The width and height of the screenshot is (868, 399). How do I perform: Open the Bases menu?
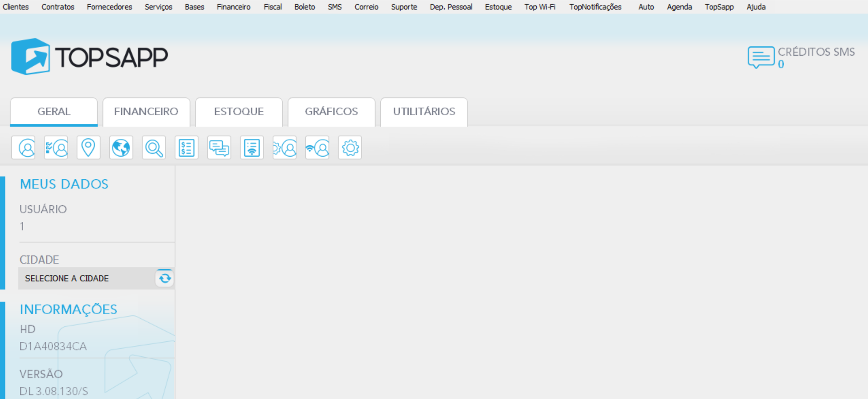[194, 7]
